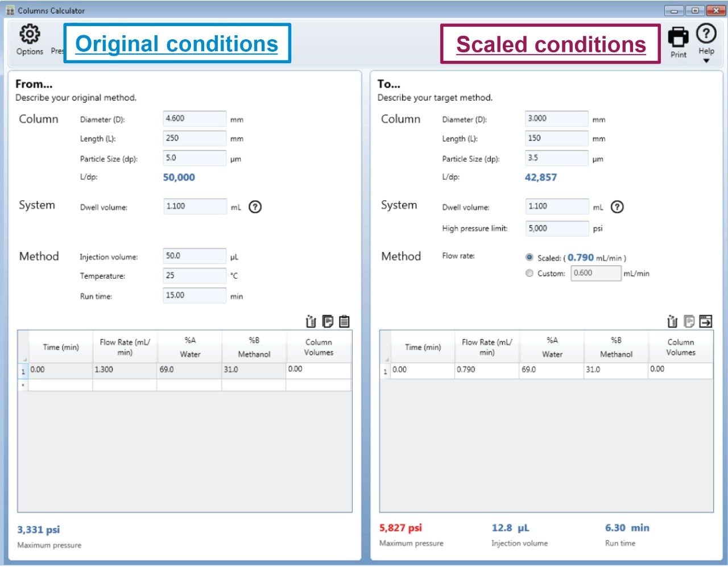
Task: Copy the original gradient table
Action: tap(327, 321)
